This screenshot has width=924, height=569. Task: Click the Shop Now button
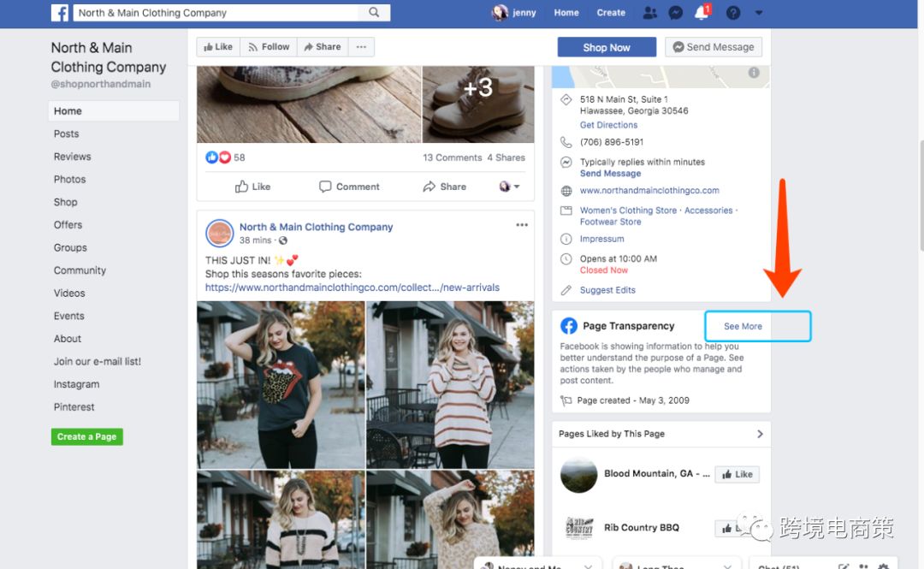607,47
